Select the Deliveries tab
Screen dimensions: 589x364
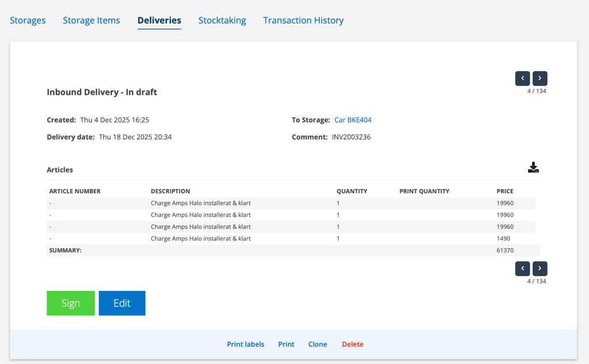pyautogui.click(x=159, y=20)
